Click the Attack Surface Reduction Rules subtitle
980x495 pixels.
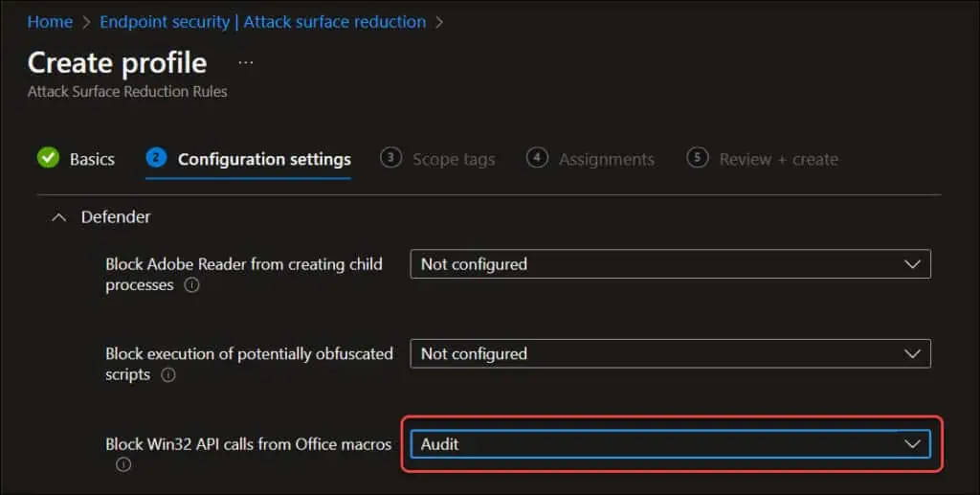click(127, 91)
